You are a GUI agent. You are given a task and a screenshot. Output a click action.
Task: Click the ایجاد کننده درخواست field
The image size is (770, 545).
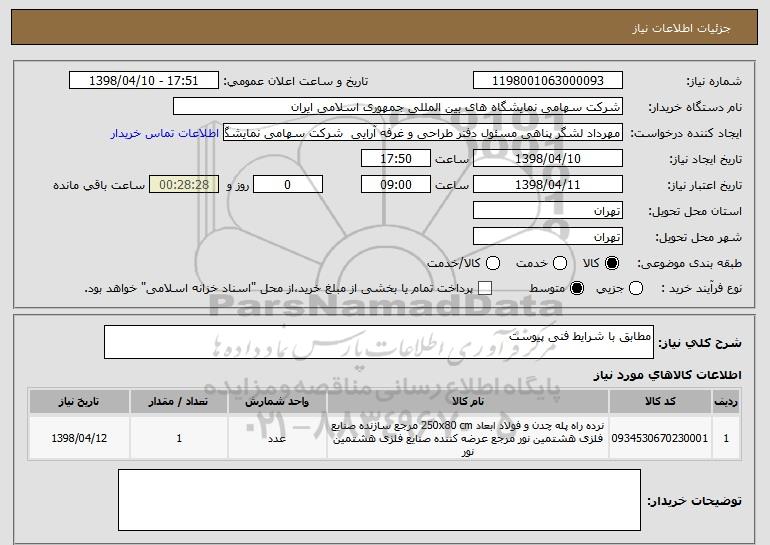click(423, 133)
